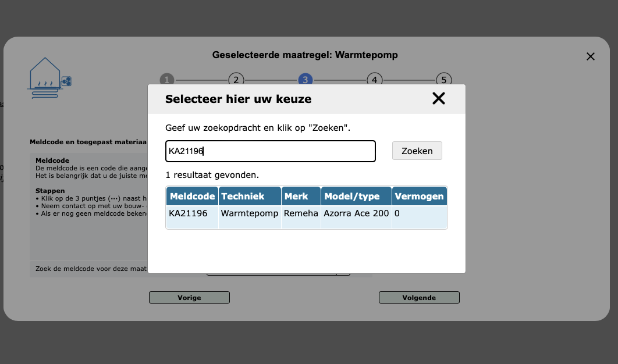
Task: Click the Meldcode column header
Action: (x=192, y=196)
